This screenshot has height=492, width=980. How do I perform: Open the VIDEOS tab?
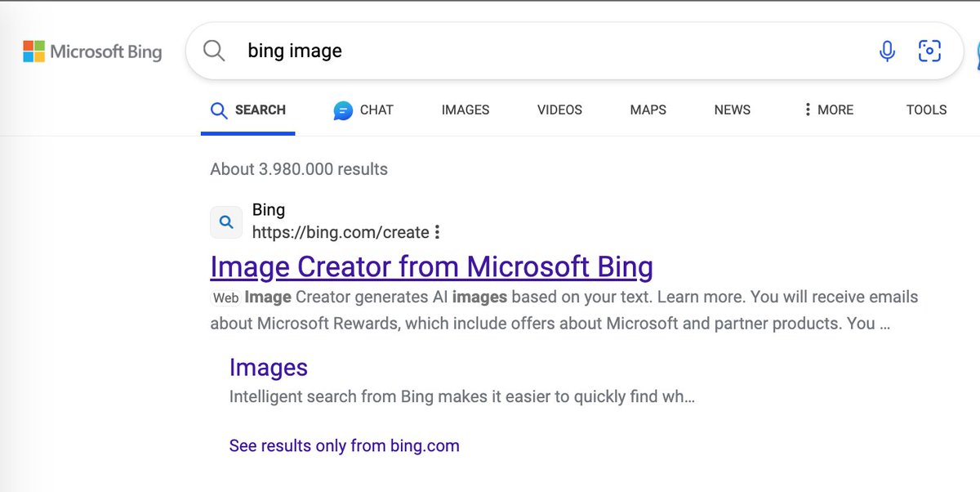559,110
